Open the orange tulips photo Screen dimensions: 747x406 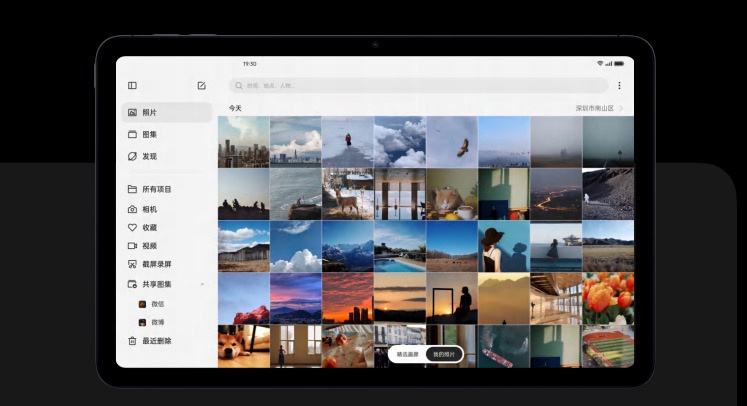608,298
